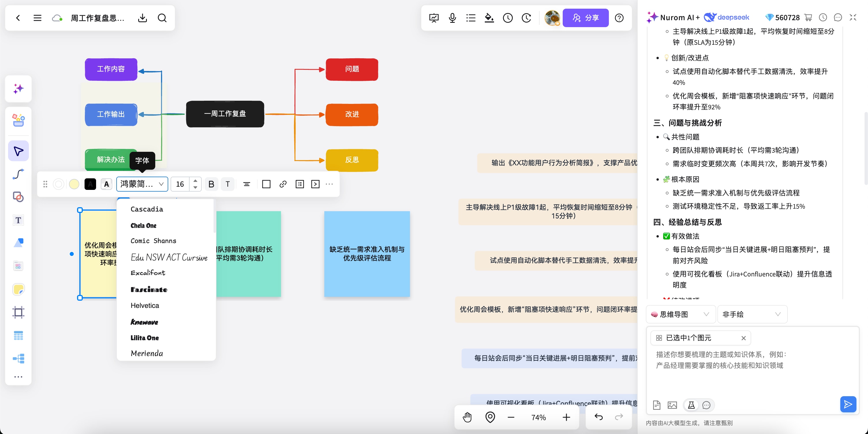
Task: Open the black text color swatch
Action: coord(90,184)
